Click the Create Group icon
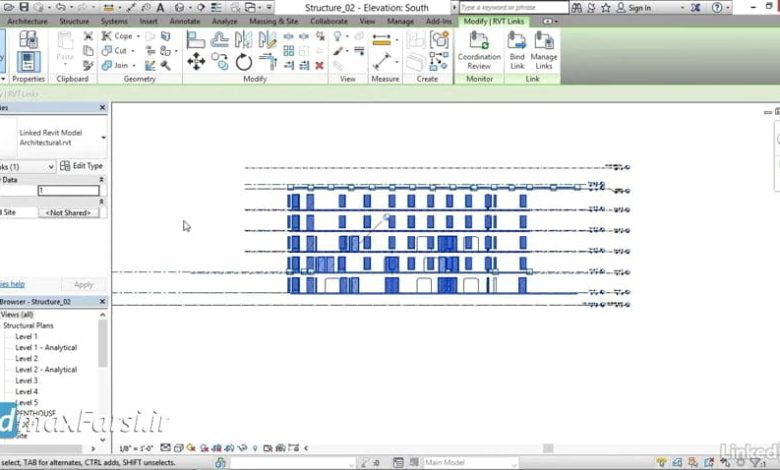 point(439,39)
